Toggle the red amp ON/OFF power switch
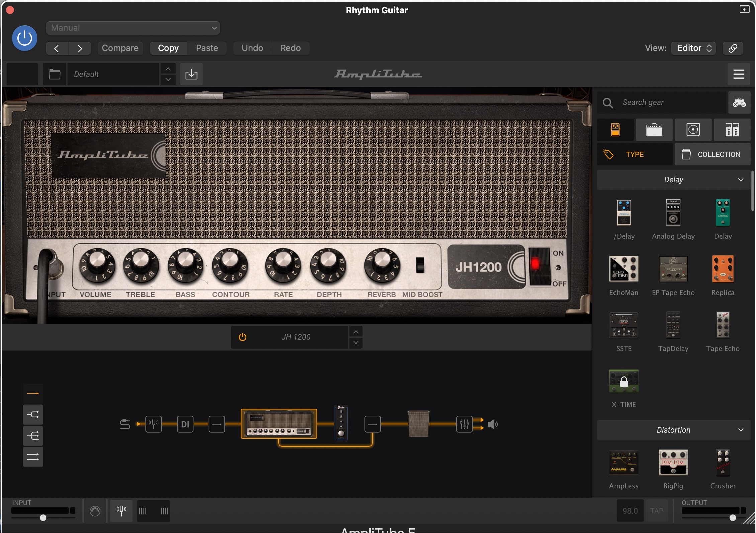The height and width of the screenshot is (533, 756). 539,266
